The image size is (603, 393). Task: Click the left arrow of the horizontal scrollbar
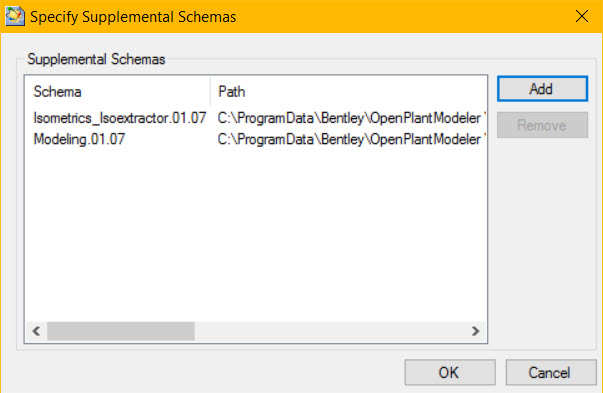click(36, 331)
